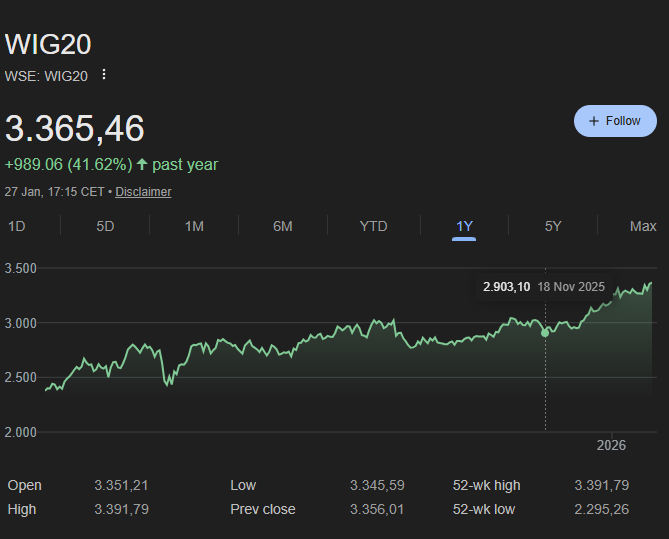Screen dimensions: 669x539
Task: Switch chart to the 5Y range
Action: tap(553, 226)
